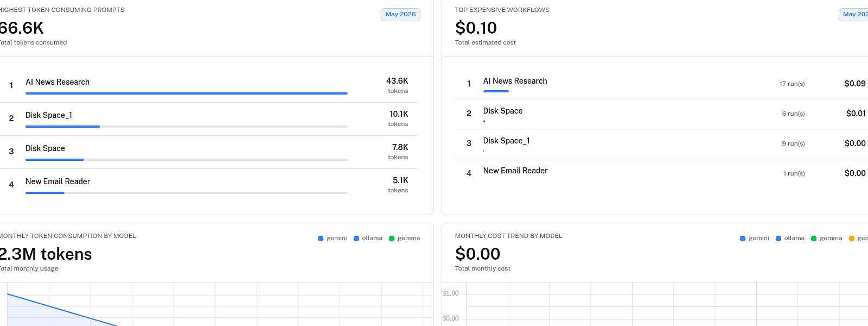The width and height of the screenshot is (868, 326).
Task: Select New Email Reader in expensive workflows list
Action: coord(515,171)
